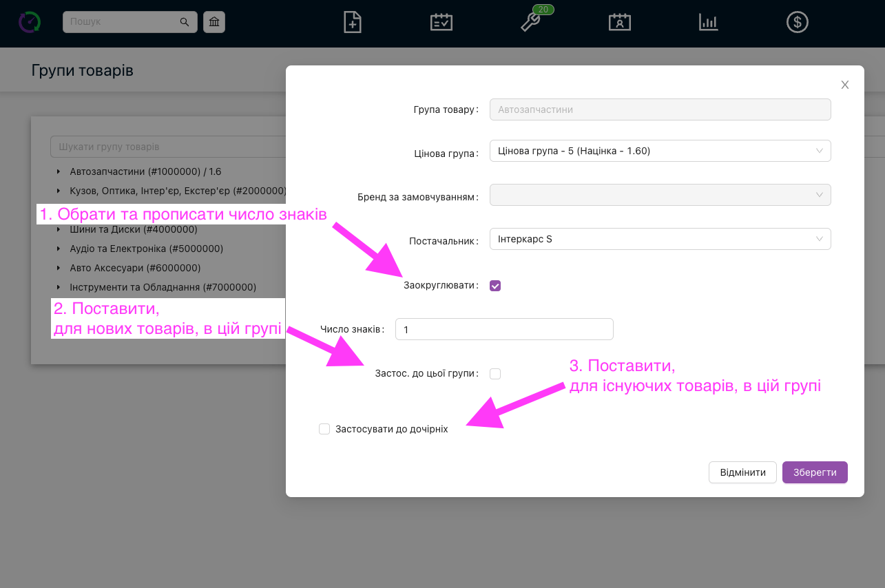Viewport: 885px width, 588px height.
Task: Click the app logo in the top-left corner
Action: click(30, 22)
